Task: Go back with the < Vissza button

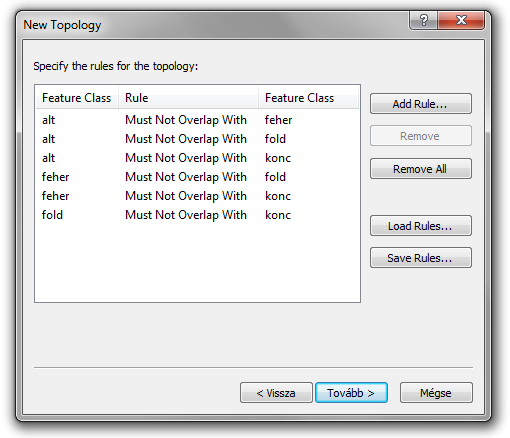Action: click(x=276, y=393)
